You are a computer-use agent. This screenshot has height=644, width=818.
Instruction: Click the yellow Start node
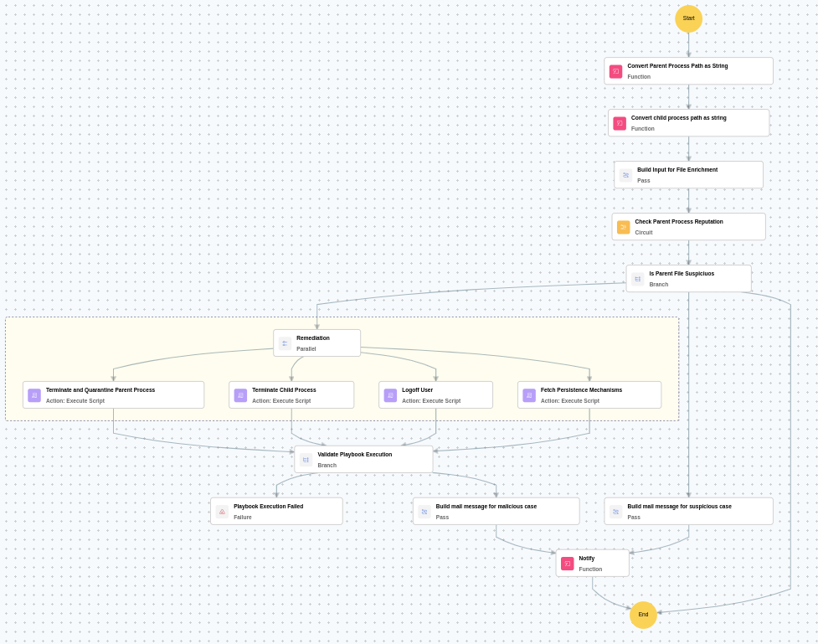(688, 18)
